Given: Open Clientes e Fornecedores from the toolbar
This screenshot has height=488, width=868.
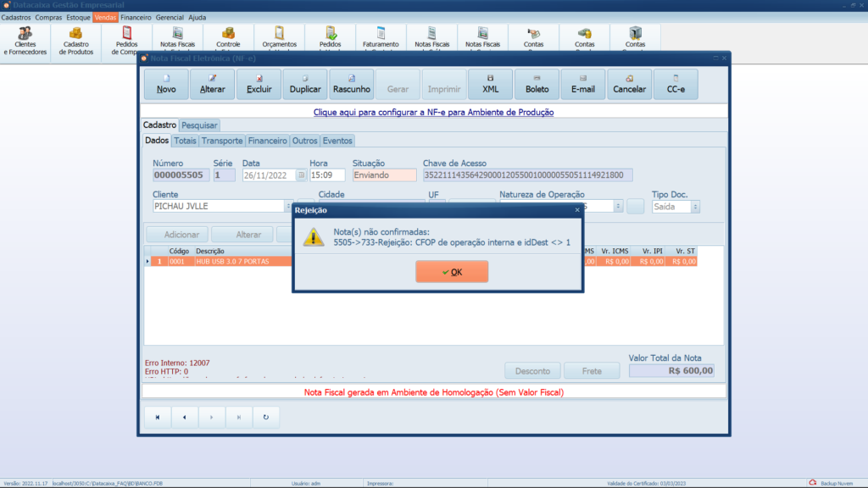Looking at the screenshot, I should (x=25, y=41).
